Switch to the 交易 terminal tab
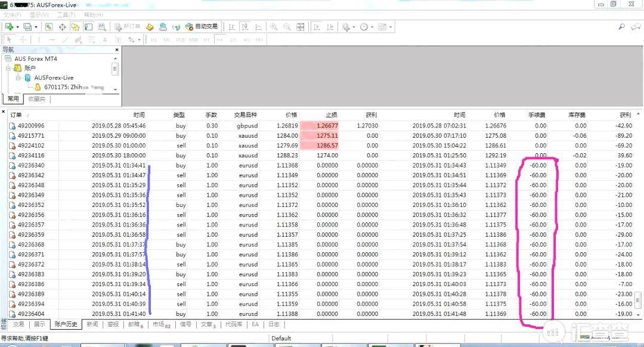 click(19, 324)
